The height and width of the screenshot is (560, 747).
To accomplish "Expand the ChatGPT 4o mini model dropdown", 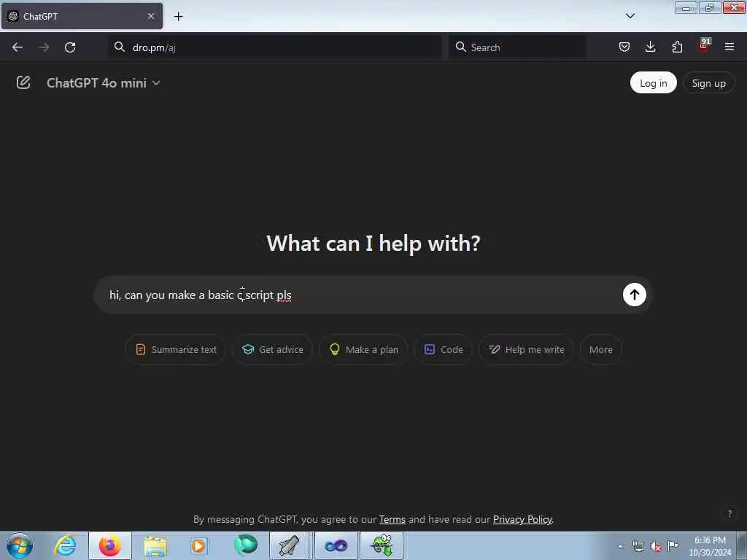I will click(103, 83).
